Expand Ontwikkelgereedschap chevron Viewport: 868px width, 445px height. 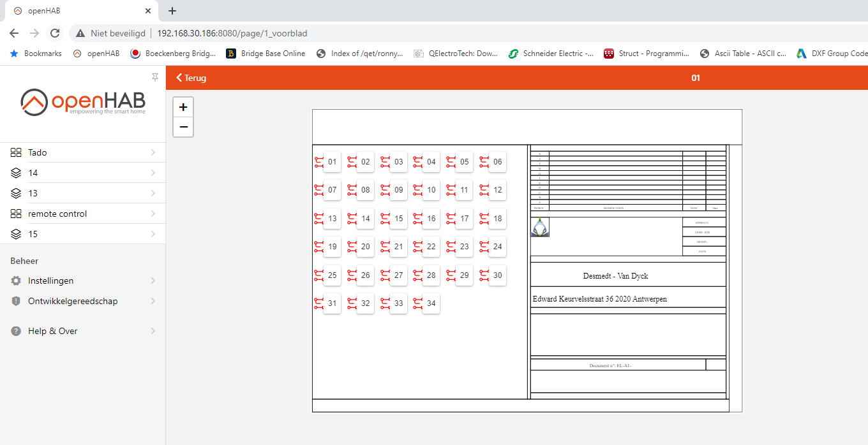(x=153, y=301)
